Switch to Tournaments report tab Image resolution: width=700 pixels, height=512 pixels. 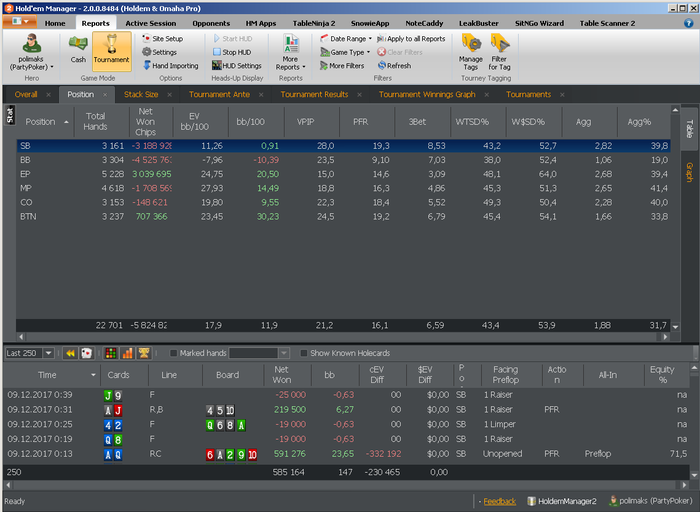click(529, 95)
